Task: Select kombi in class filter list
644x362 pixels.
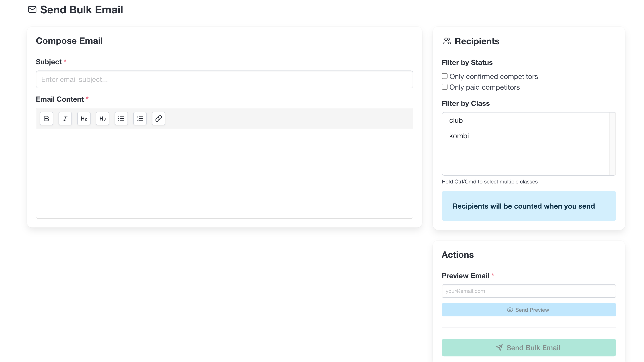Action: point(459,136)
